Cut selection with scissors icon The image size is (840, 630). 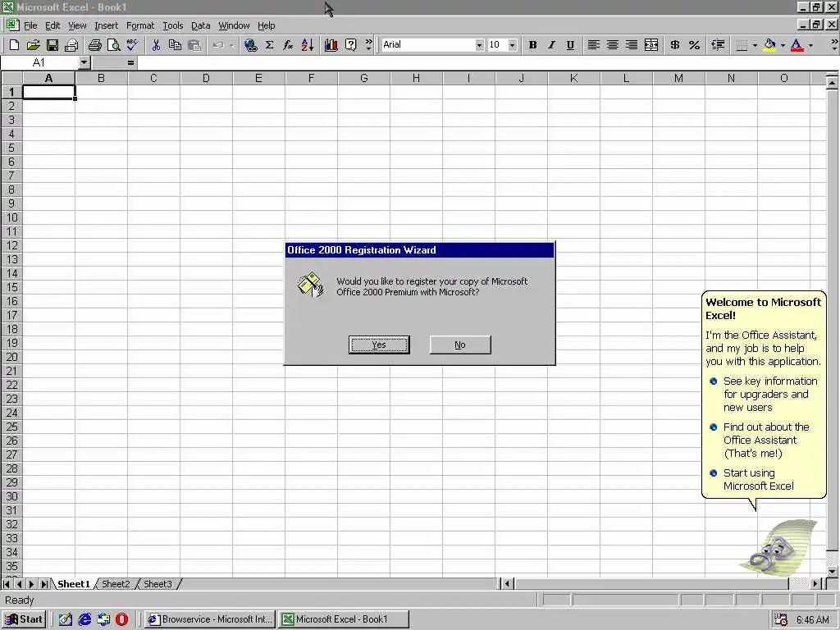coord(156,46)
